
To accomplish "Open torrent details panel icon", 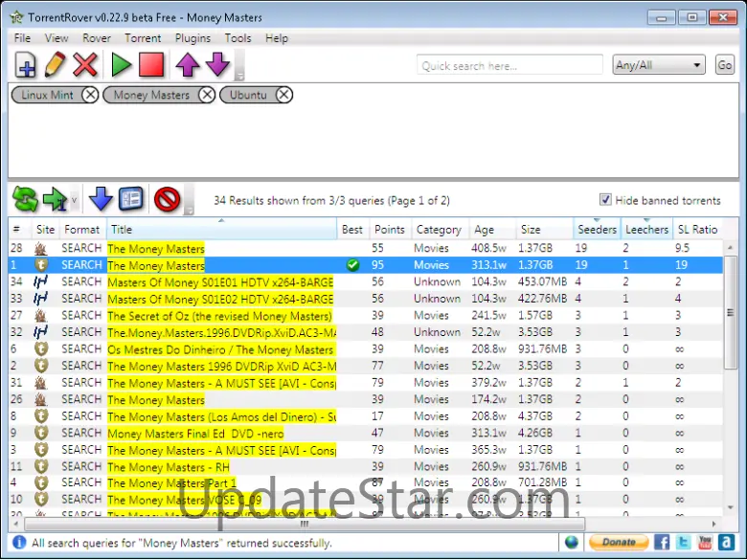I will (130, 198).
